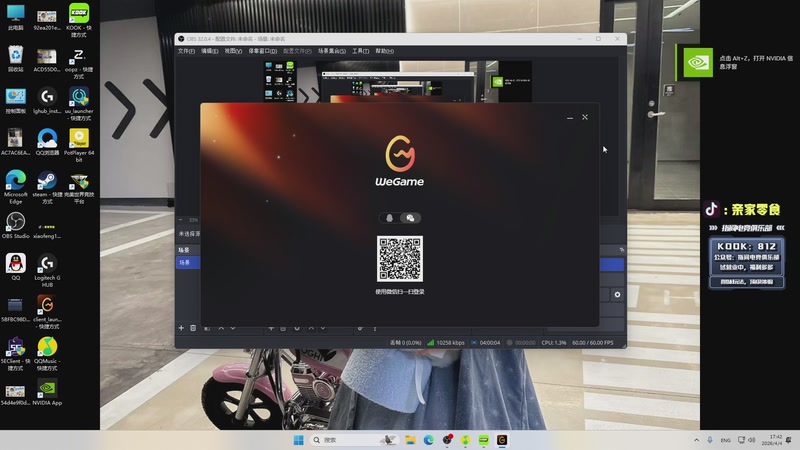The height and width of the screenshot is (450, 800).
Task: Show hidden system tray icons
Action: coord(696,440)
